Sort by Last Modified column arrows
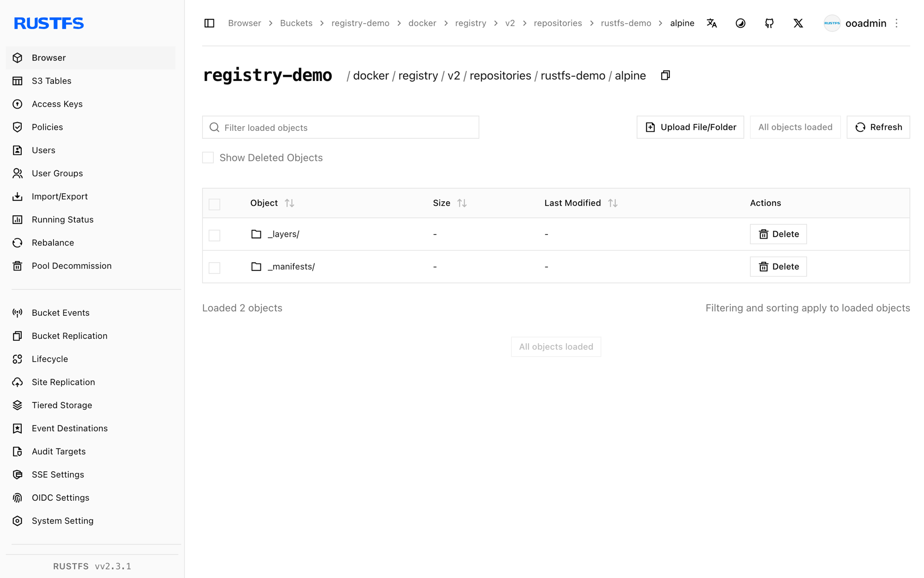This screenshot has height=578, width=924. click(x=613, y=203)
